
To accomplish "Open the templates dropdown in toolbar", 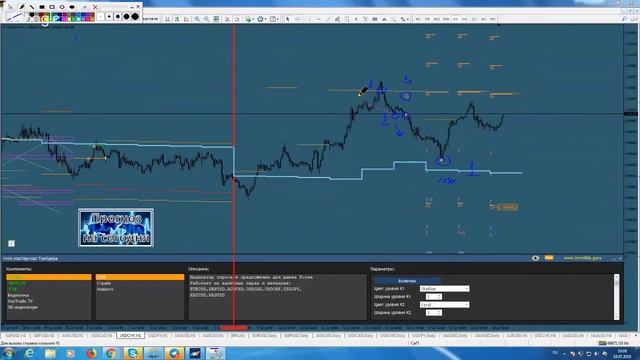I will (274, 19).
